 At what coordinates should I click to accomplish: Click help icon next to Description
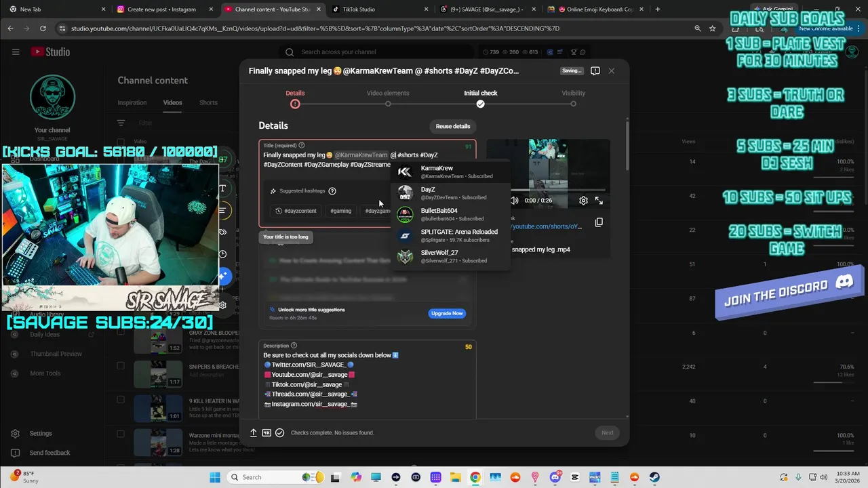294,346
